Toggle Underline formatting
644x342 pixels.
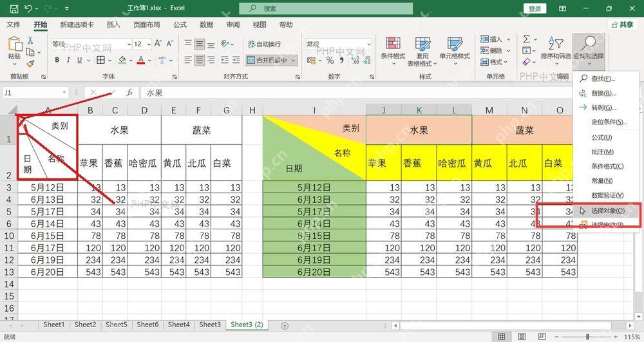[79, 60]
